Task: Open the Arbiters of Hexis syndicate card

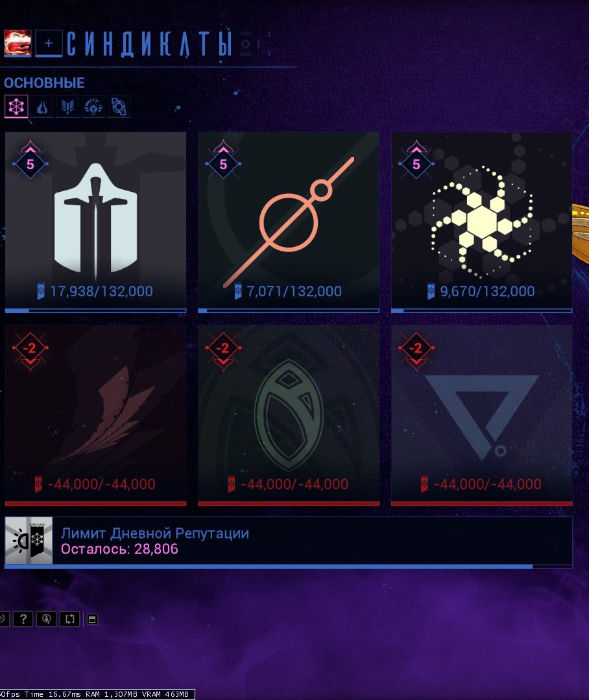Action: click(289, 222)
